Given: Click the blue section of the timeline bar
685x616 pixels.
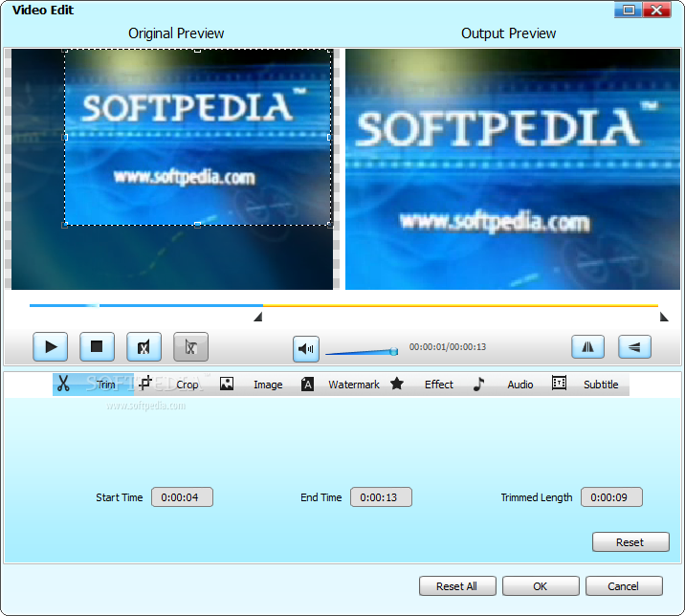Looking at the screenshot, I should pos(146,305).
